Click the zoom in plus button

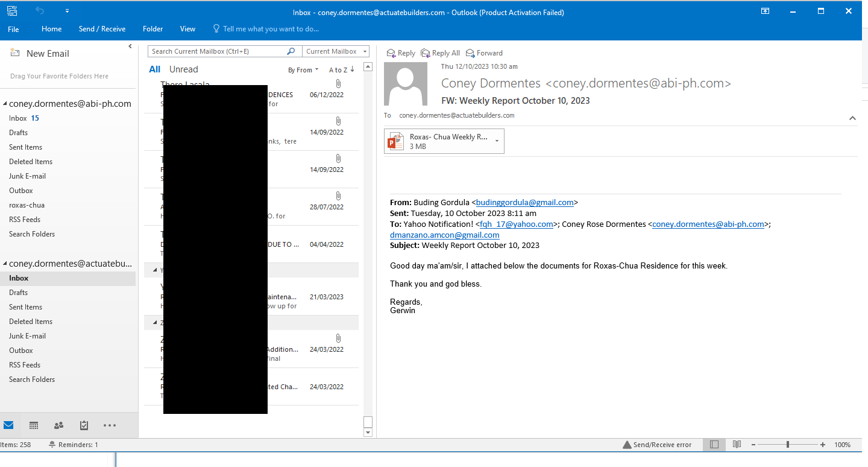[x=823, y=445]
